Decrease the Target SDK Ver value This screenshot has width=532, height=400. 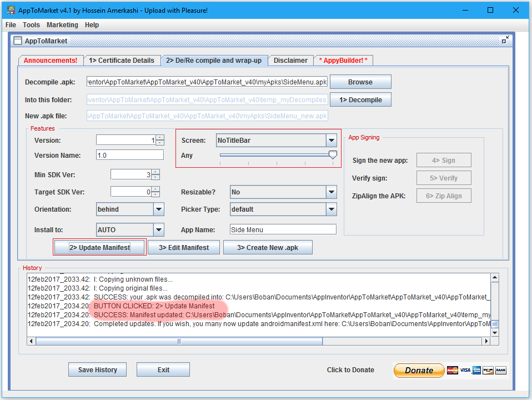pos(155,194)
